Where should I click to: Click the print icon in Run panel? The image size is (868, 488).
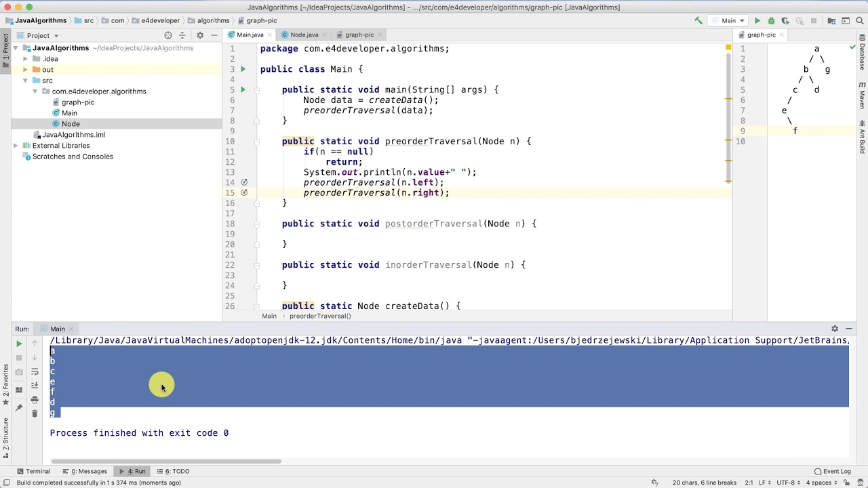point(35,400)
